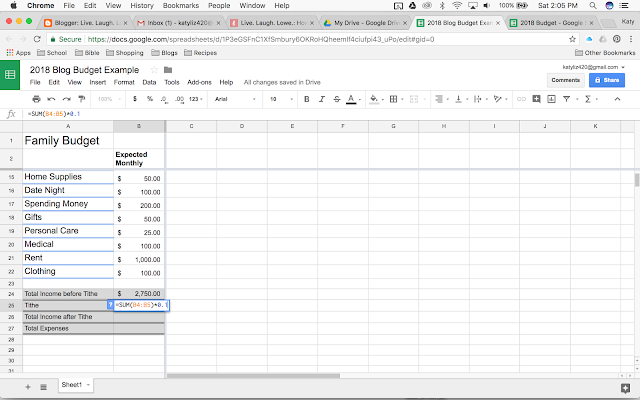This screenshot has width=640, height=400.
Task: Open the Sheet1 tab dropdown
Action: pyautogui.click(x=88, y=385)
